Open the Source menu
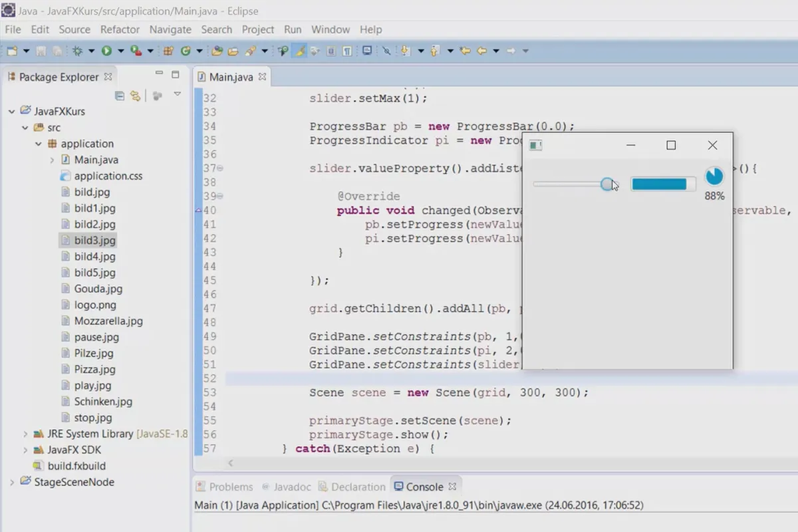This screenshot has width=798, height=532. tap(74, 29)
